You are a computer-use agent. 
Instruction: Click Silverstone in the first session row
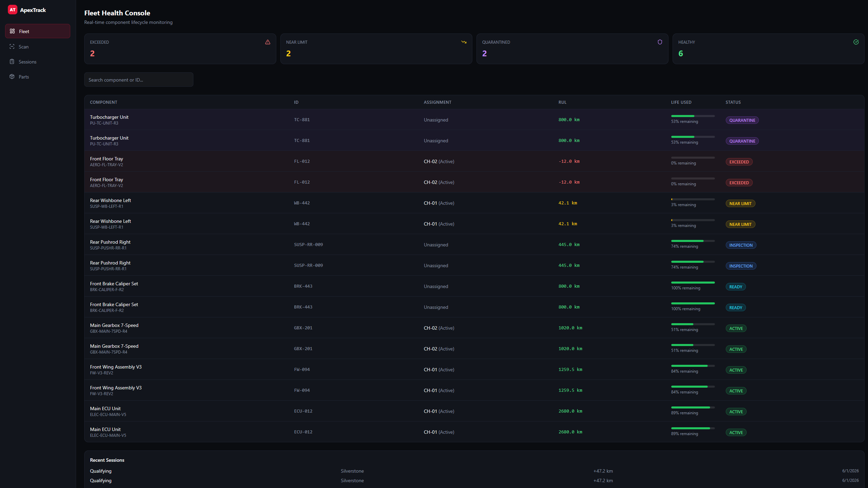[352, 471]
